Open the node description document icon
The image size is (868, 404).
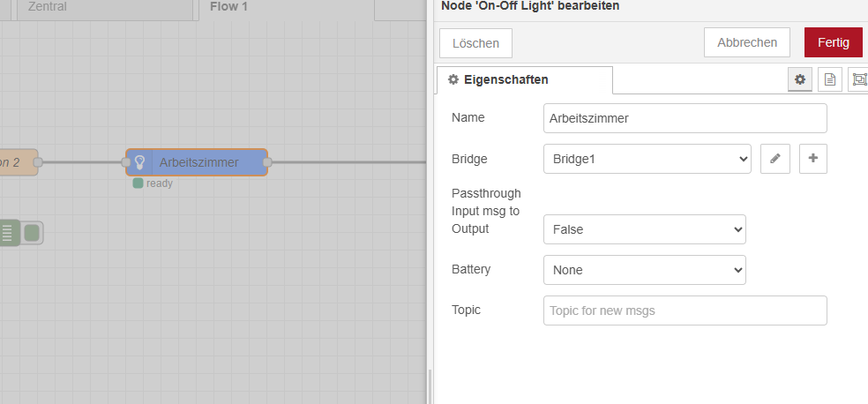(829, 79)
